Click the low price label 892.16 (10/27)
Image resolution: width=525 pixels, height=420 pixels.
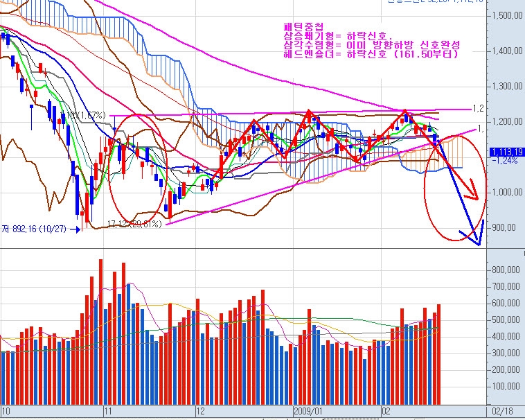tap(34, 229)
